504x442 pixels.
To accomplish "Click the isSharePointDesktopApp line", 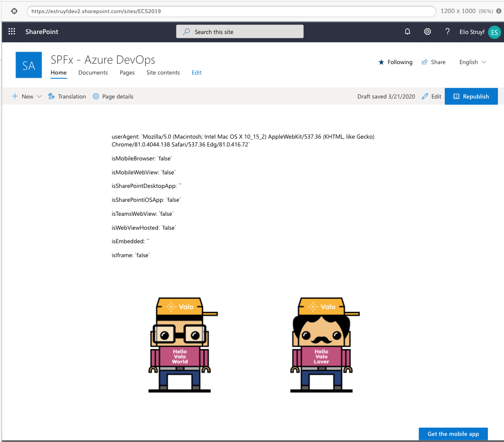I will (x=146, y=186).
